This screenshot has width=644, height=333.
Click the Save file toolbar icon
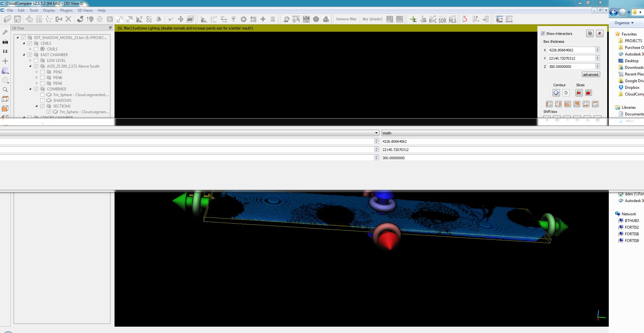point(17,19)
